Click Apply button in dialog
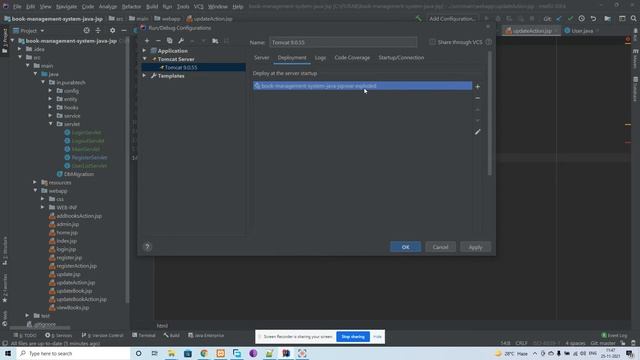This screenshot has height=360, width=640. 475,247
